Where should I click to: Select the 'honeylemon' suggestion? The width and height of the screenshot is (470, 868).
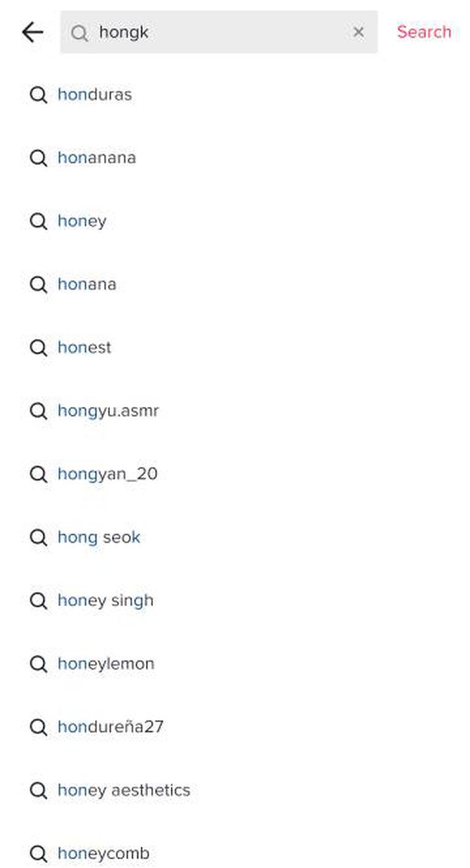point(106,664)
